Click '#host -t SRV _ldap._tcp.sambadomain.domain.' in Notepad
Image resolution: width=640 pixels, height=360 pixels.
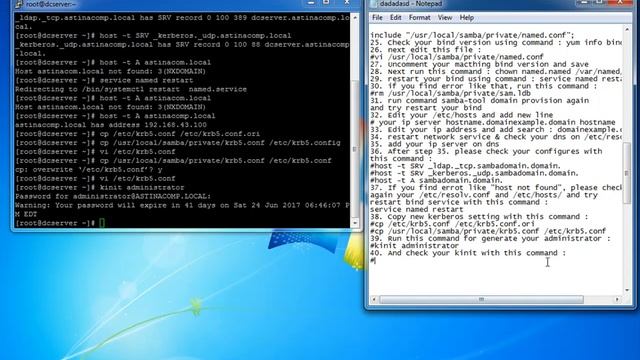click(x=466, y=166)
